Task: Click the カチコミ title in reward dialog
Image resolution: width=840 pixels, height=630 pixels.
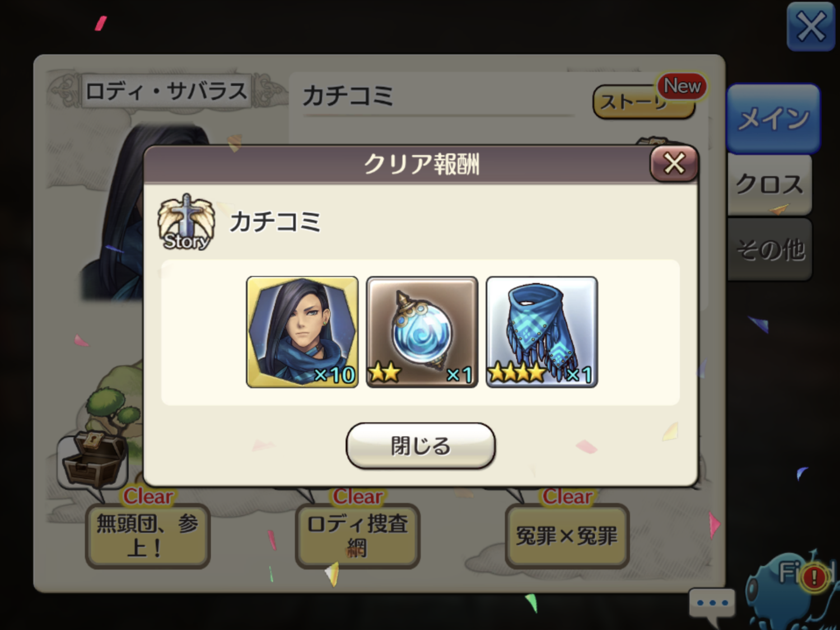Action: 275,222
